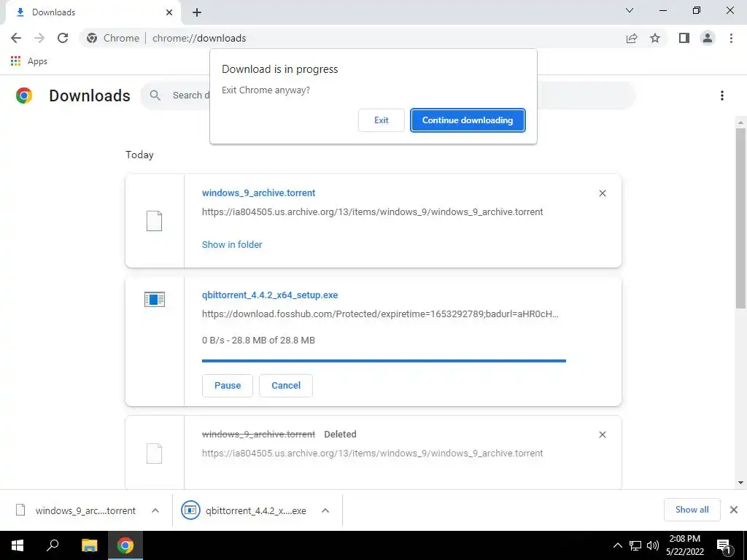Image resolution: width=747 pixels, height=560 pixels.
Task: Click file icon of windows_9_archive.torrent card
Action: (155, 221)
